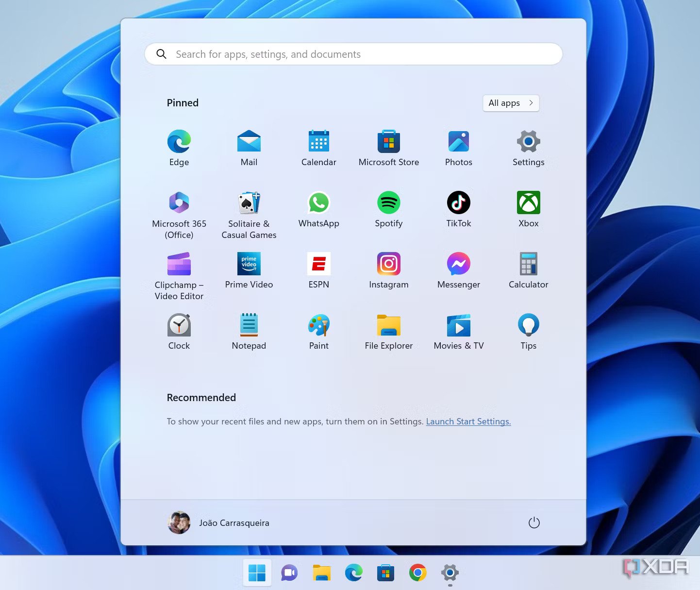Launch Solitaire & Casual Games
700x590 pixels.
[249, 215]
